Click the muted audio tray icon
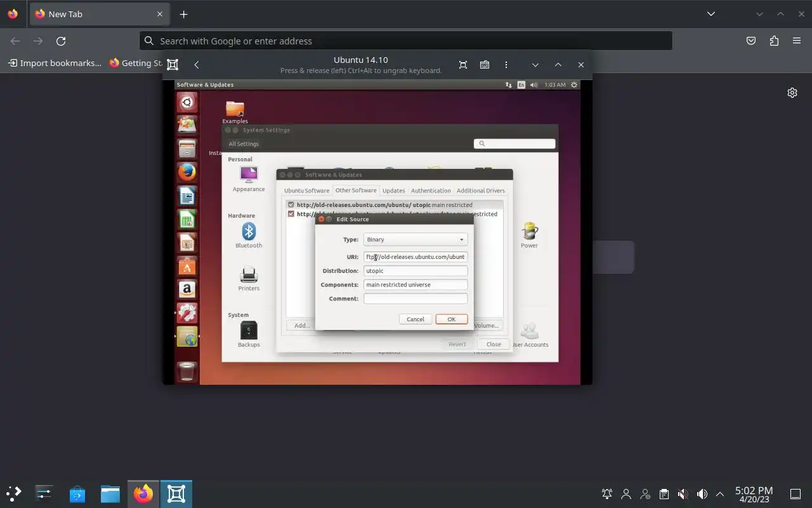The height and width of the screenshot is (508, 812). (683, 494)
